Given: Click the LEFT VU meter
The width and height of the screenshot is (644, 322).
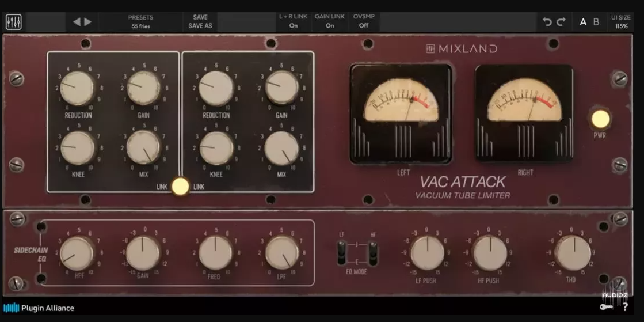Looking at the screenshot, I should [401, 114].
